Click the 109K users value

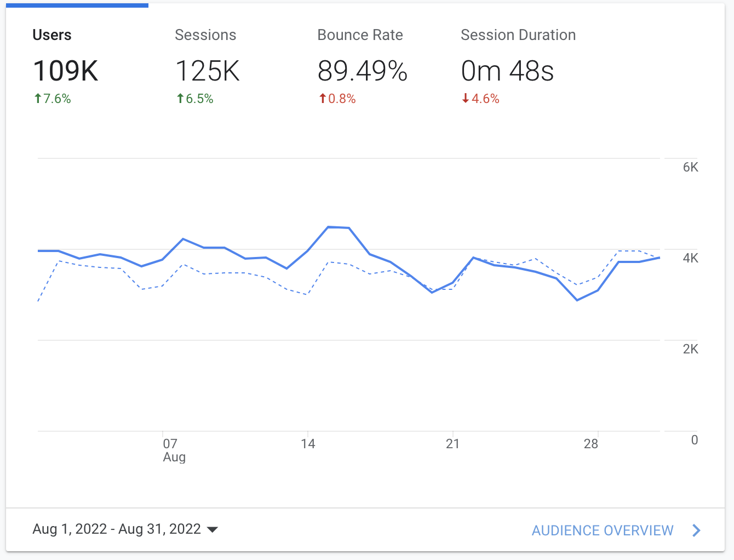pos(66,71)
